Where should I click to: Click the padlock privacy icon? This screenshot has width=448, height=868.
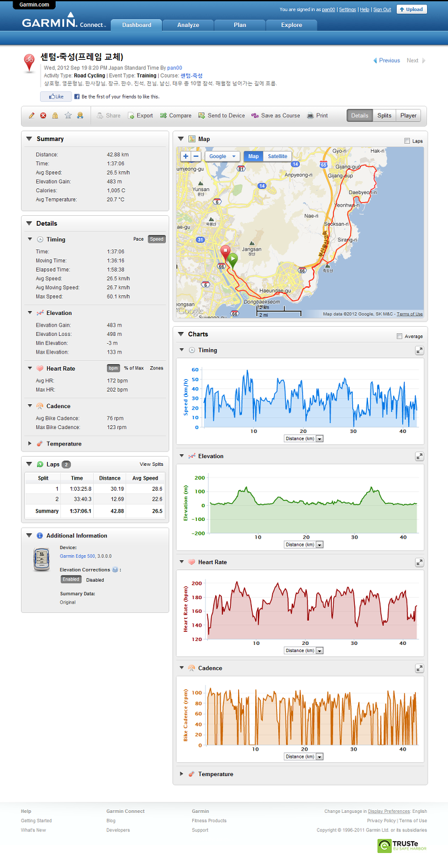pos(55,115)
